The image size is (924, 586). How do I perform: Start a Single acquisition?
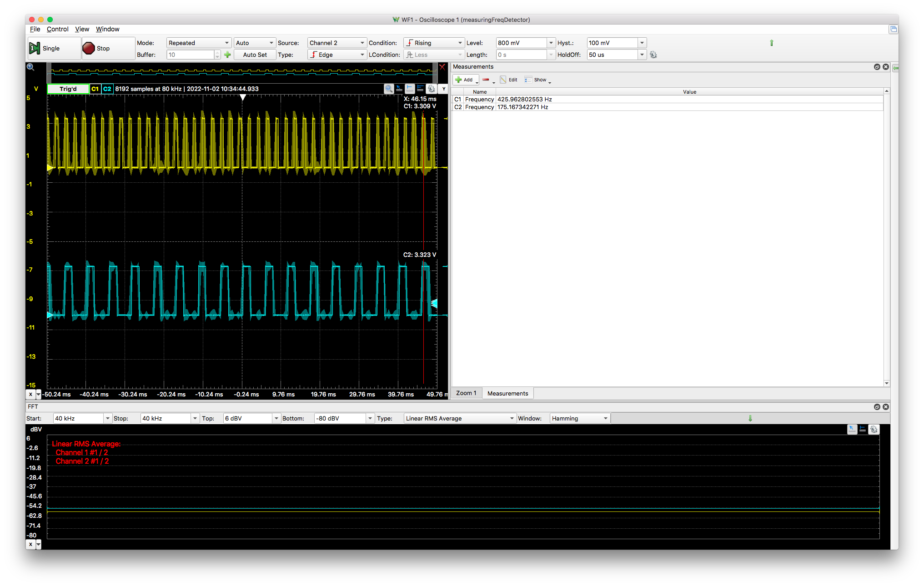click(54, 48)
